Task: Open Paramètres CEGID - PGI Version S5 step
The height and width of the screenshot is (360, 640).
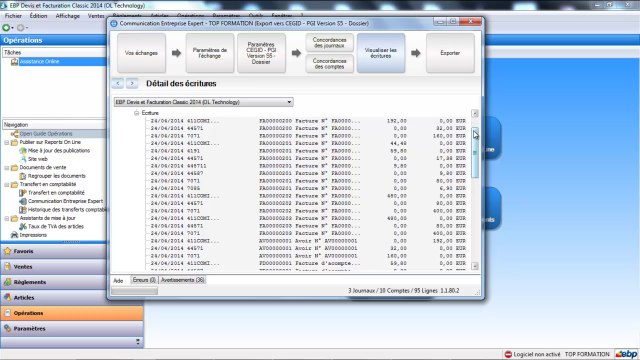Action: click(x=261, y=53)
